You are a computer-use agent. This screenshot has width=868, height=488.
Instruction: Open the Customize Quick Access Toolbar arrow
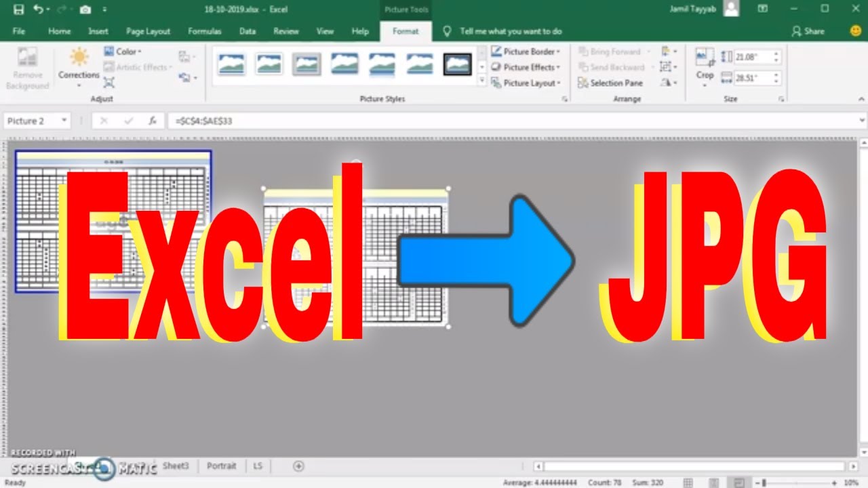104,9
